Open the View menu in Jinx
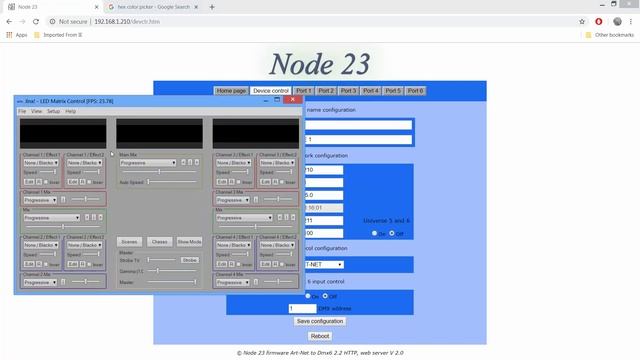This screenshot has width=640, height=360. (36, 111)
